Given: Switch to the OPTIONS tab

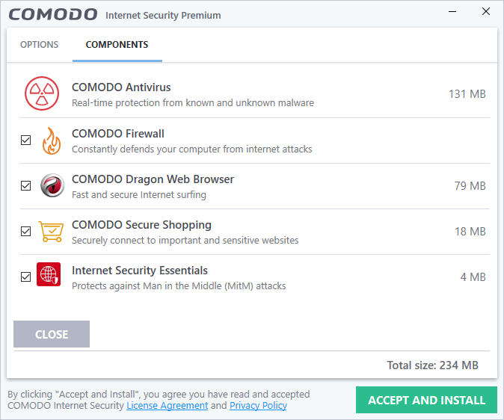Looking at the screenshot, I should click(x=39, y=44).
